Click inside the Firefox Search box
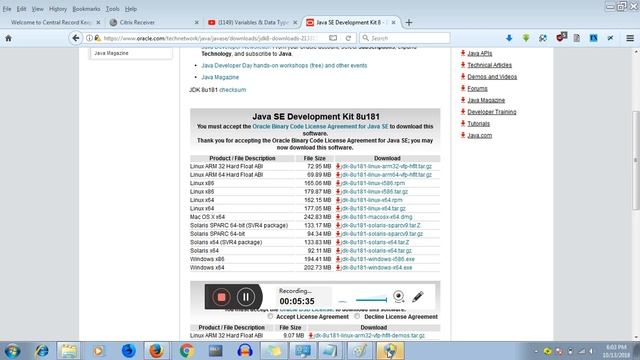The image size is (640, 360). point(404,38)
